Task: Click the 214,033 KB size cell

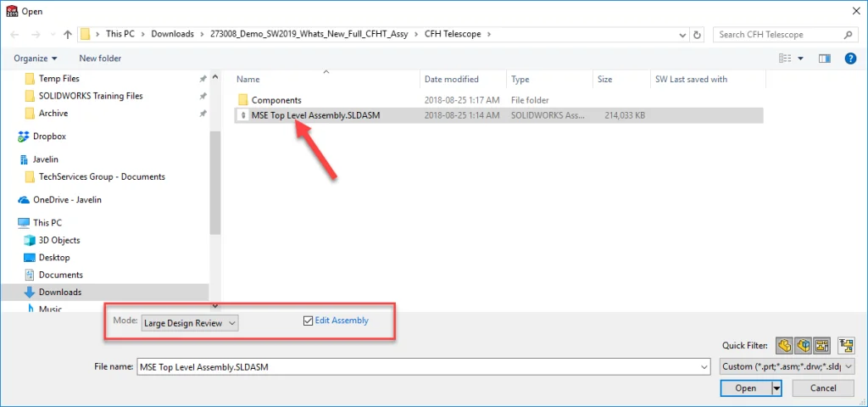Action: coord(625,115)
